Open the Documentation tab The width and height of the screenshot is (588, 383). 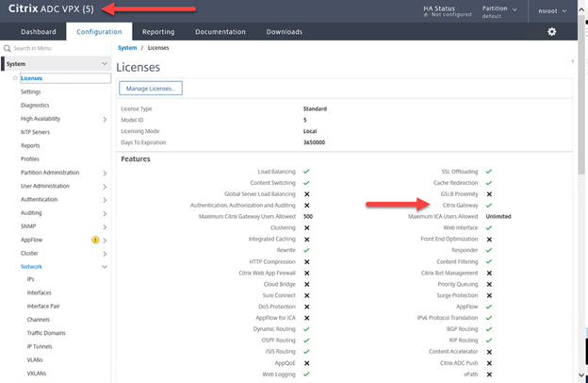point(220,32)
